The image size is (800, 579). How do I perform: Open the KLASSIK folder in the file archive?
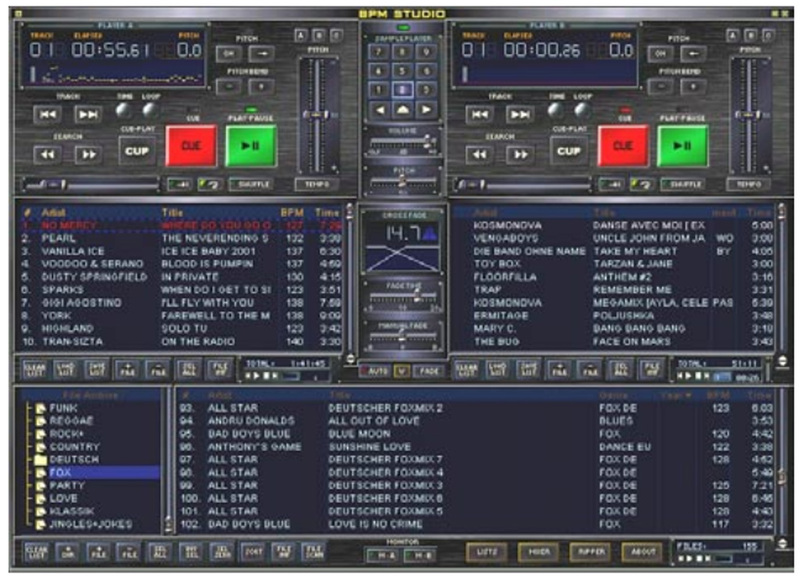click(x=71, y=511)
